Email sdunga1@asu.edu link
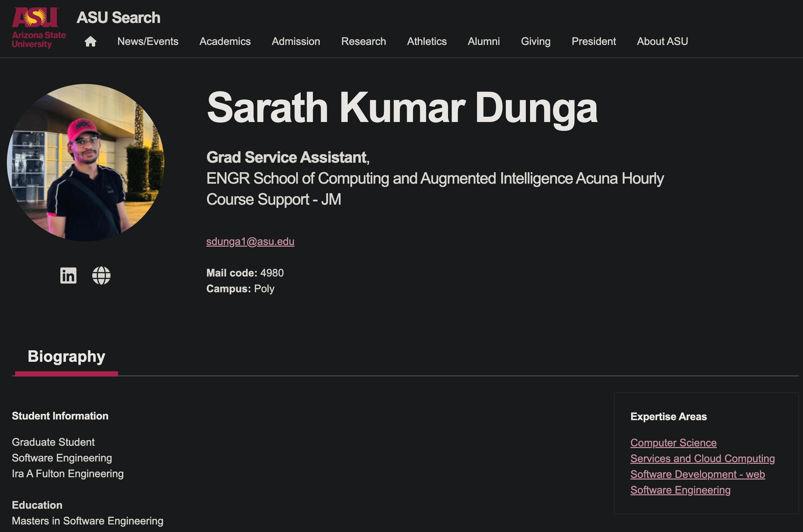The image size is (803, 532). pos(250,242)
